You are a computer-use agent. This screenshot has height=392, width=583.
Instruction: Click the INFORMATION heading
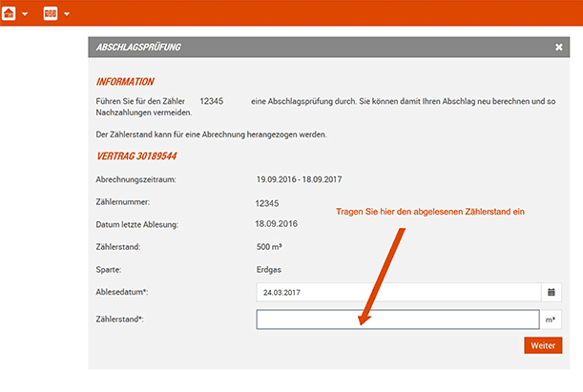coord(125,82)
